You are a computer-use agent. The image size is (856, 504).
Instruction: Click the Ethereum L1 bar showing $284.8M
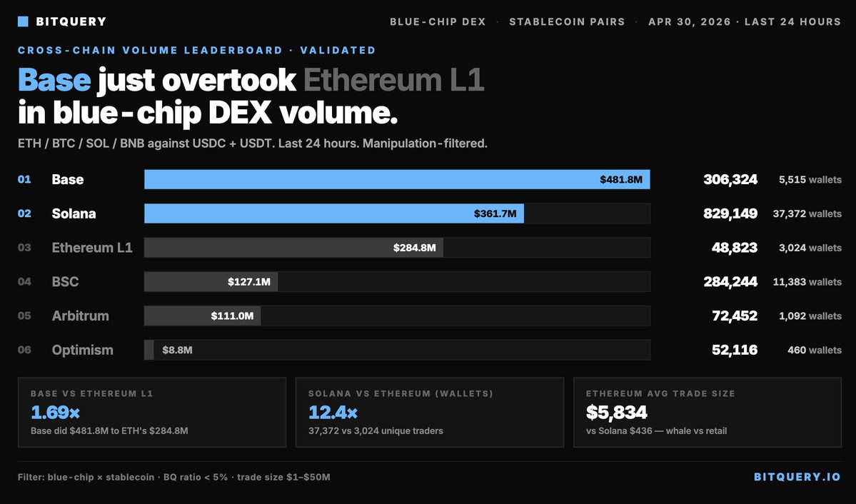tap(293, 247)
